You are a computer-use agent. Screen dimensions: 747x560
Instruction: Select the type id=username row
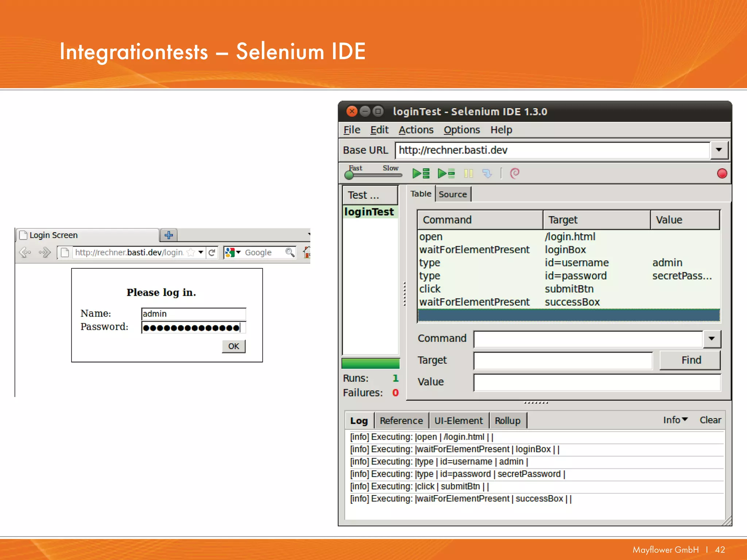[x=569, y=263]
